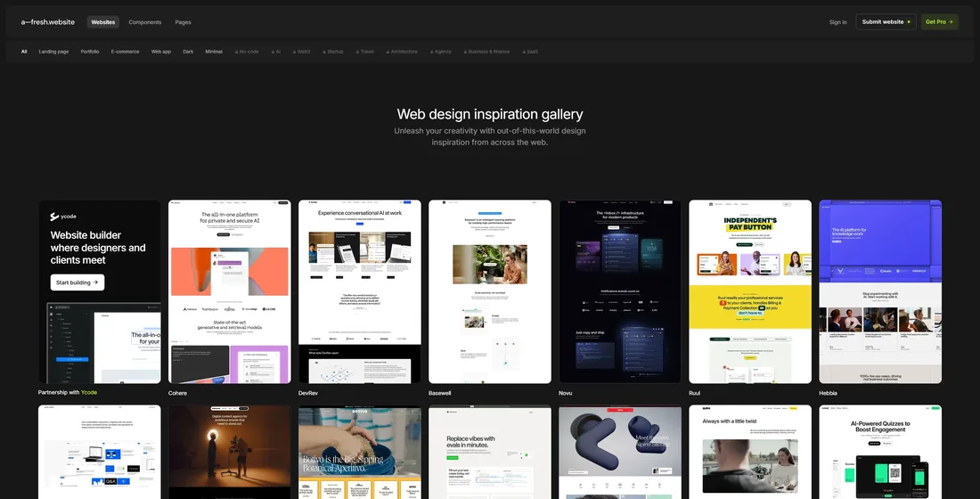Filter by Landing page
Viewport: 980px width, 499px height.
[53, 52]
